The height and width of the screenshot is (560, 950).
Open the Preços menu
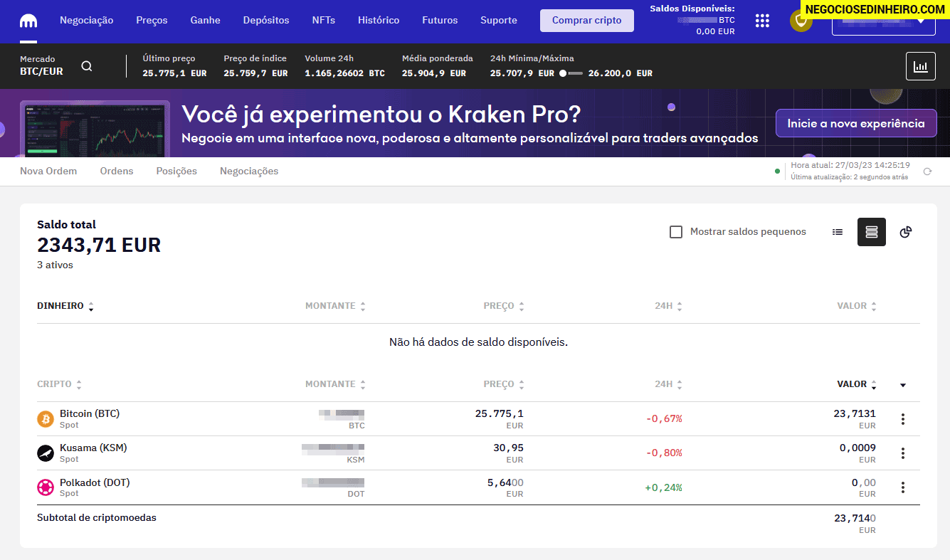pos(152,21)
